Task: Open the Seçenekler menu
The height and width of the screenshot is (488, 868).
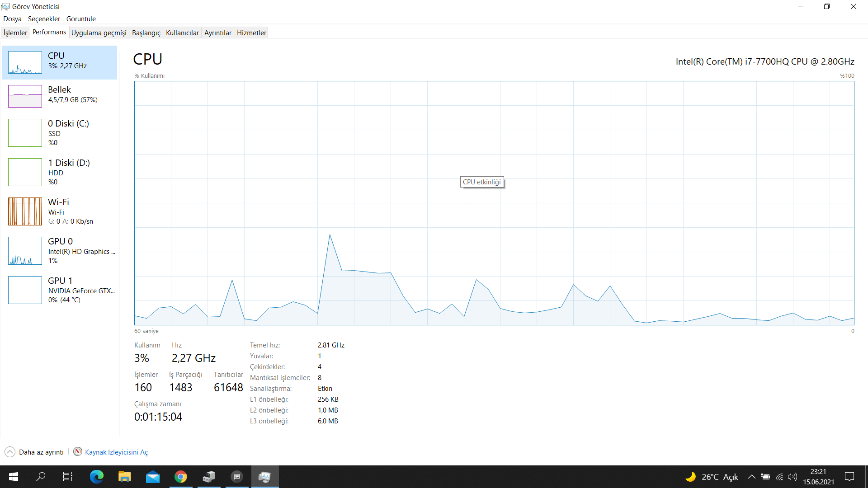Action: pos(44,19)
